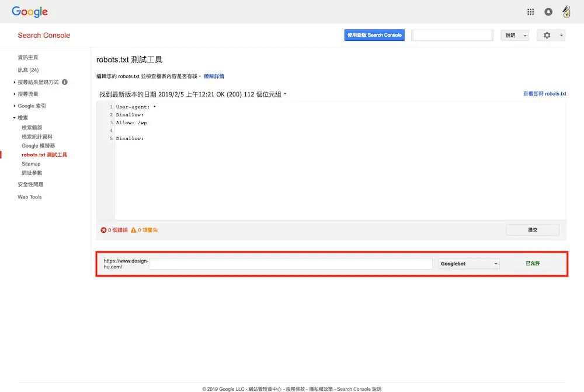
Task: Open Google 模擬器 in sidebar
Action: pos(38,146)
